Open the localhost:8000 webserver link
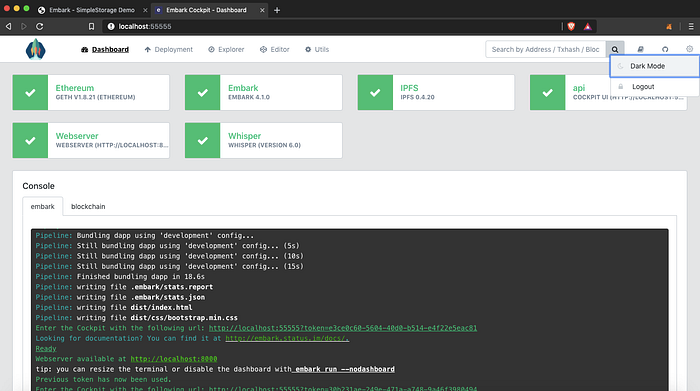The image size is (700, 391). tap(174, 359)
